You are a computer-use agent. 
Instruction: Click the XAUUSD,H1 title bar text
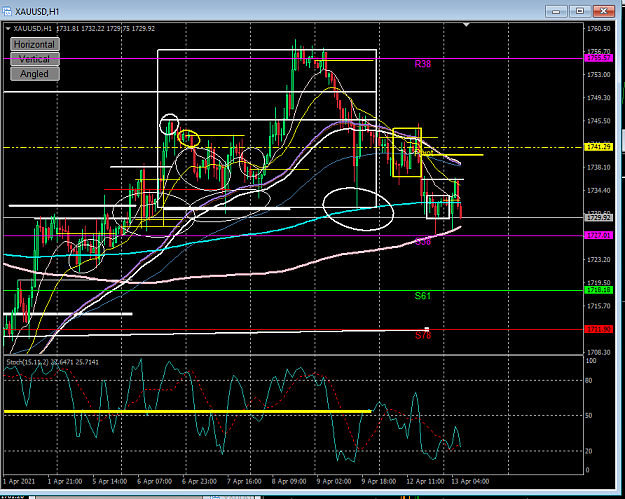(37, 12)
